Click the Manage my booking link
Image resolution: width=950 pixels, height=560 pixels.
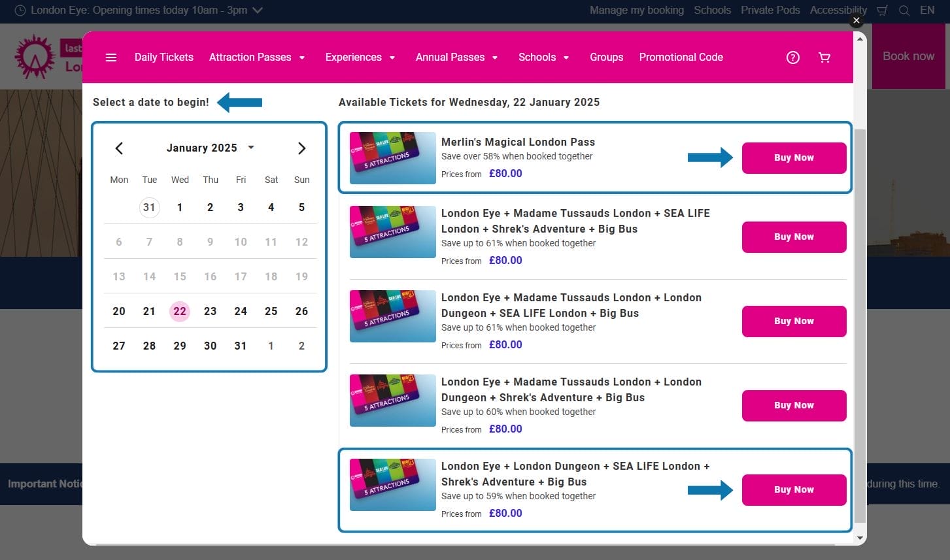[636, 10]
